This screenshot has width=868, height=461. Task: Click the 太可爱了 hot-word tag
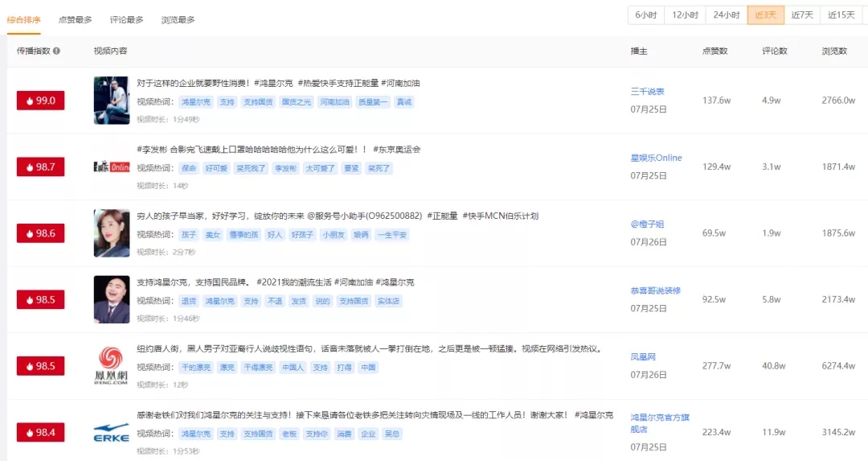(320, 168)
